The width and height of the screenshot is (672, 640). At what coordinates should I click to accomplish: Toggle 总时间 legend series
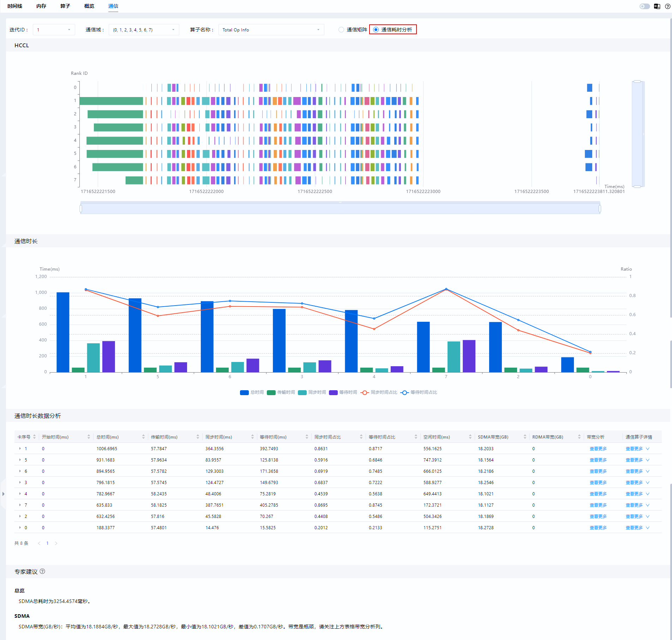[x=252, y=392]
